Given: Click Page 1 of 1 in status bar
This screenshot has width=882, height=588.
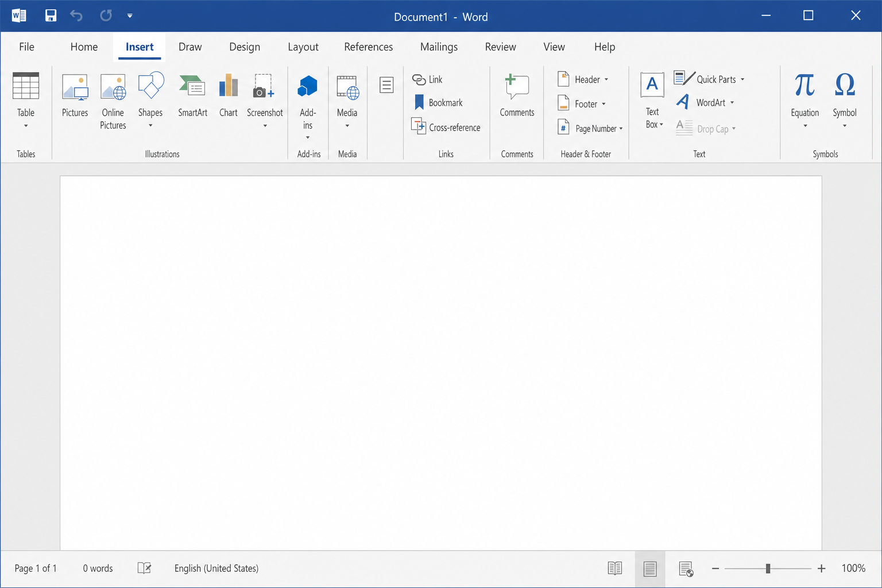Looking at the screenshot, I should [x=36, y=568].
